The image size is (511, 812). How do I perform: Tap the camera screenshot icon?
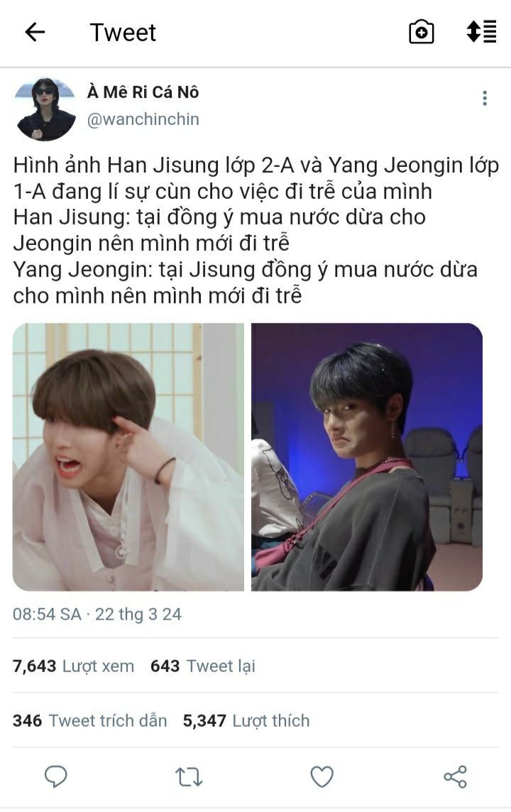tap(422, 32)
